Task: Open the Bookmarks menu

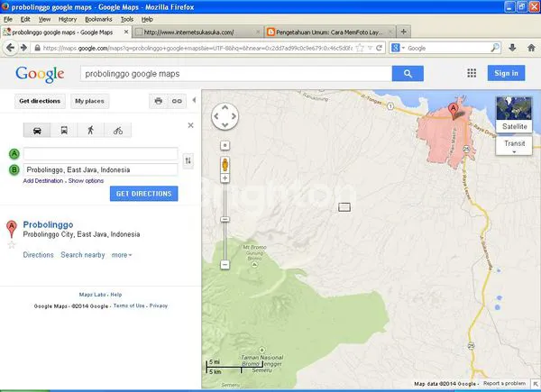Action: tap(98, 19)
